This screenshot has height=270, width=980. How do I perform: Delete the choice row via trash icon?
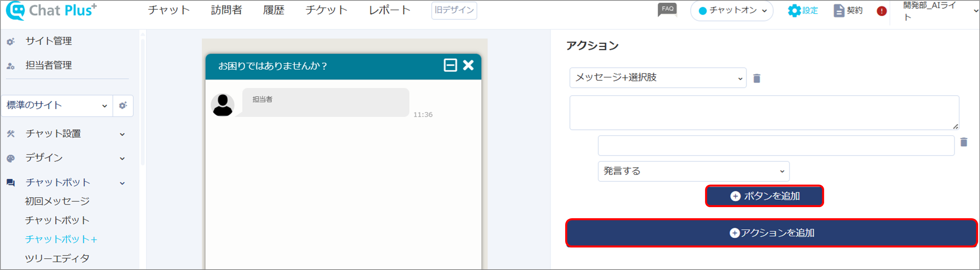pos(964,142)
